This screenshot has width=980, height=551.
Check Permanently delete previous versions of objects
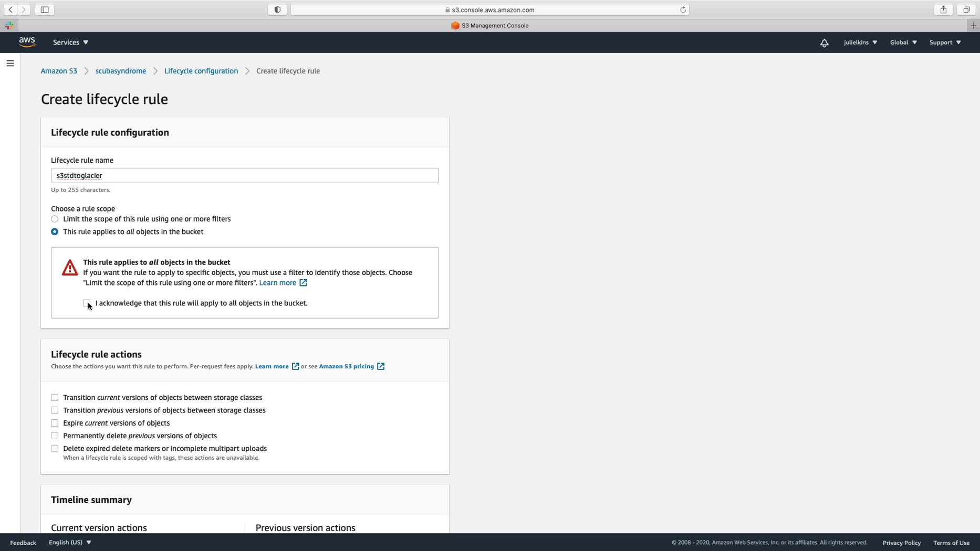click(55, 436)
